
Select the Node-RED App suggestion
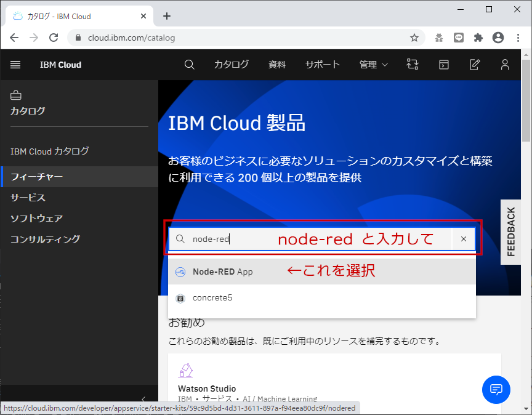click(322, 272)
